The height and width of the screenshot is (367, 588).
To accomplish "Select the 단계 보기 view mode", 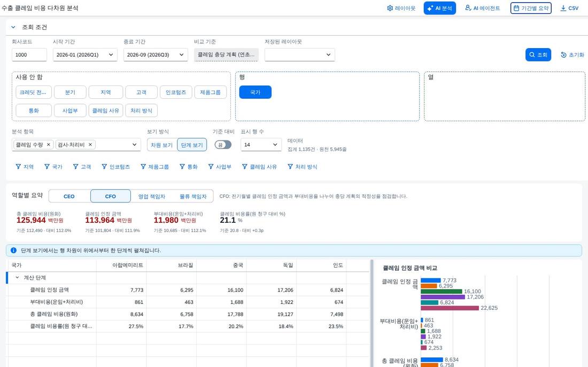I will (x=191, y=145).
